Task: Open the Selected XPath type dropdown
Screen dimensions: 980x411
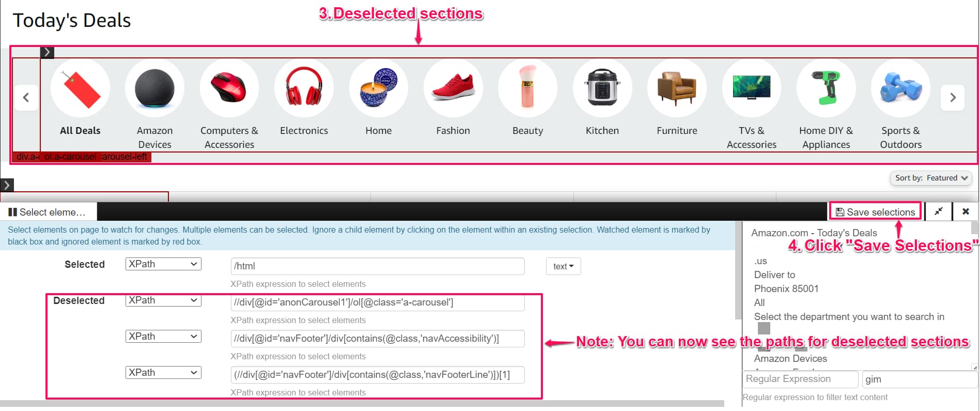Action: pos(163,264)
